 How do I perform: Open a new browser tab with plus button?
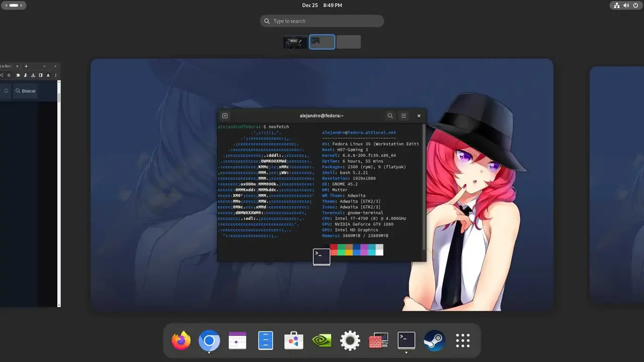coord(26,66)
